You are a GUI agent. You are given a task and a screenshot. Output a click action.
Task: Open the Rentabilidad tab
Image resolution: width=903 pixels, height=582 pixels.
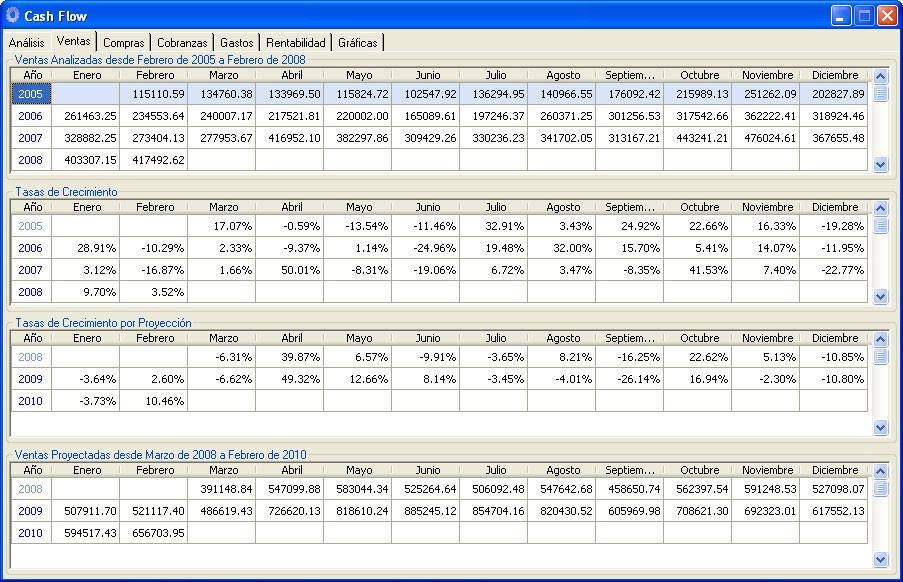click(x=296, y=43)
